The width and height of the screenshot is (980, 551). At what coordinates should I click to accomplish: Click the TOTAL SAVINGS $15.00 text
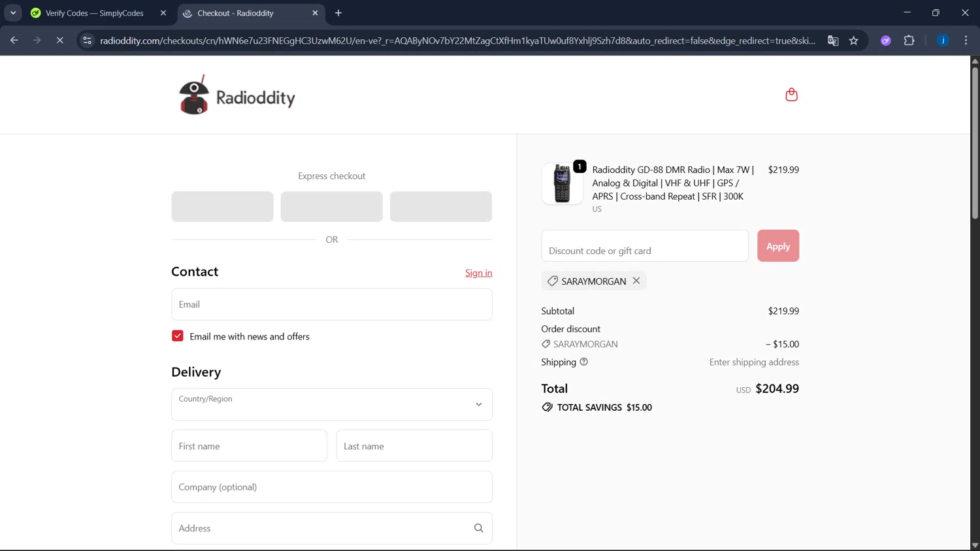tap(604, 407)
